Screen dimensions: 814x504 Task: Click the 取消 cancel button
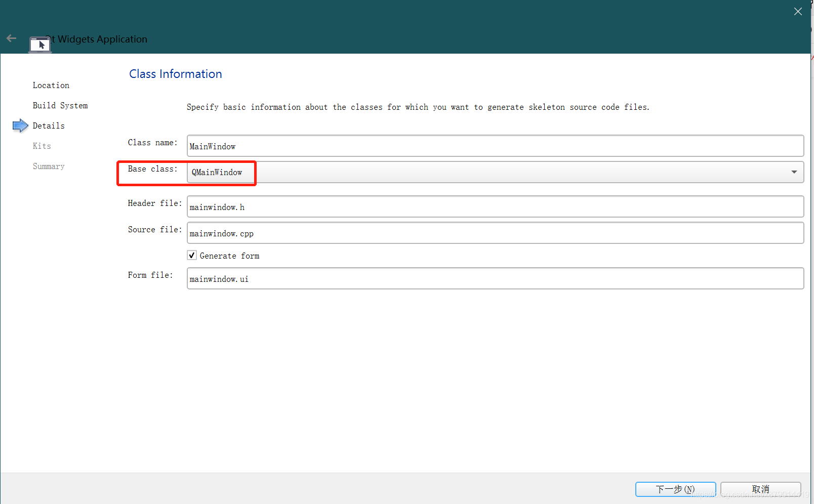760,489
